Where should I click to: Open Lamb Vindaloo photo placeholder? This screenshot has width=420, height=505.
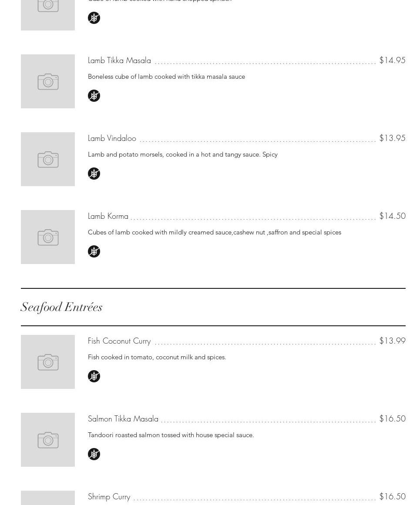pyautogui.click(x=48, y=159)
